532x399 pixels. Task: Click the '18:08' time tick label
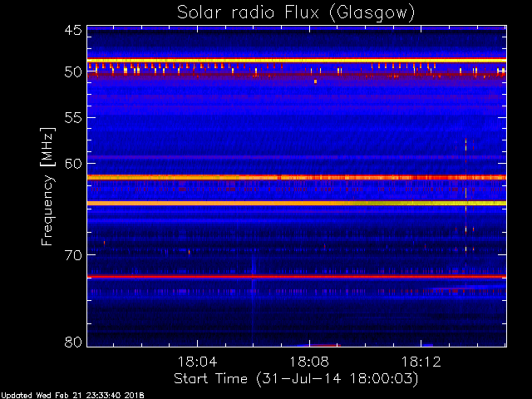click(x=309, y=362)
